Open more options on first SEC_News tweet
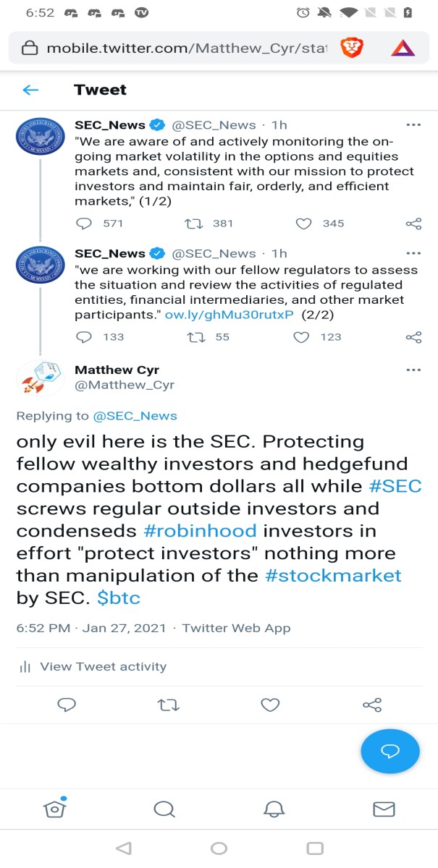 point(413,125)
